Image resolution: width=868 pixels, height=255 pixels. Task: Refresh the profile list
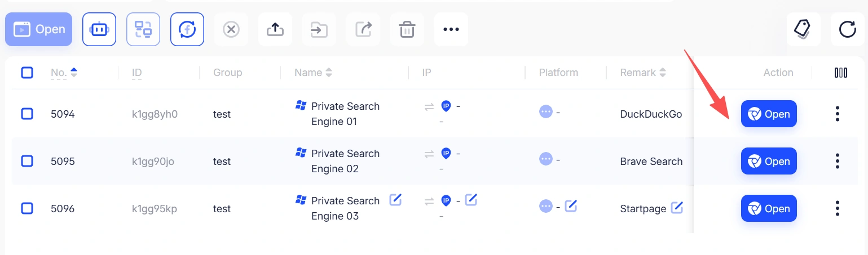848,29
